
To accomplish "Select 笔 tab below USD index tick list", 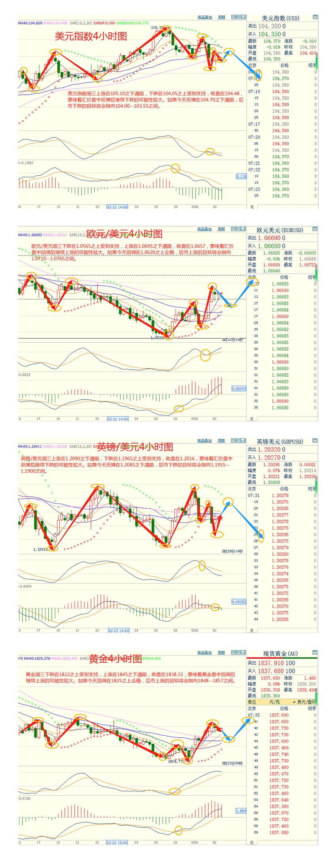I will click(251, 207).
